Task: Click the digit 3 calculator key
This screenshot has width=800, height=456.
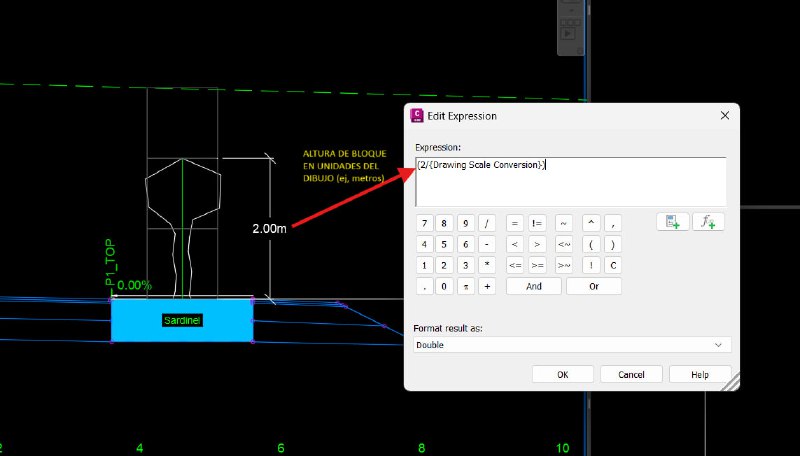Action: coord(465,265)
